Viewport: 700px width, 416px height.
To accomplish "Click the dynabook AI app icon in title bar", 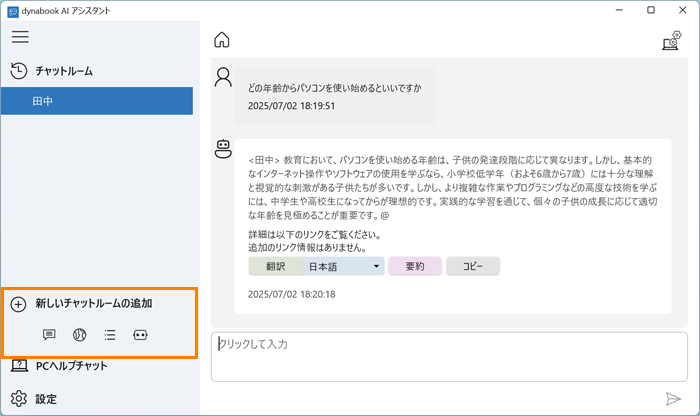I will 13,12.
